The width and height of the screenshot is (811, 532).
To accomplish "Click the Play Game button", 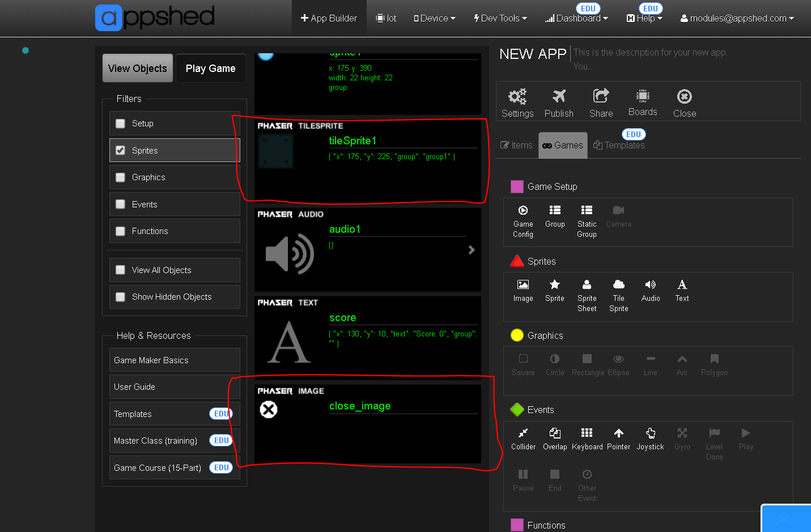I will point(211,68).
